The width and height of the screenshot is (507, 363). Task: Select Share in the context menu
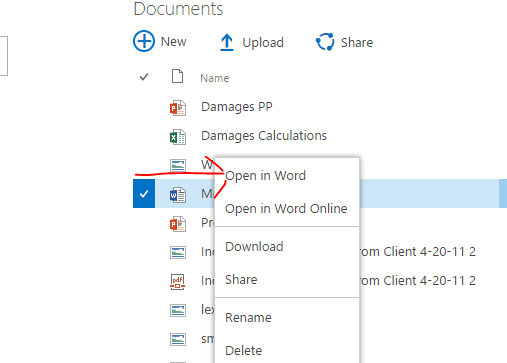[241, 280]
